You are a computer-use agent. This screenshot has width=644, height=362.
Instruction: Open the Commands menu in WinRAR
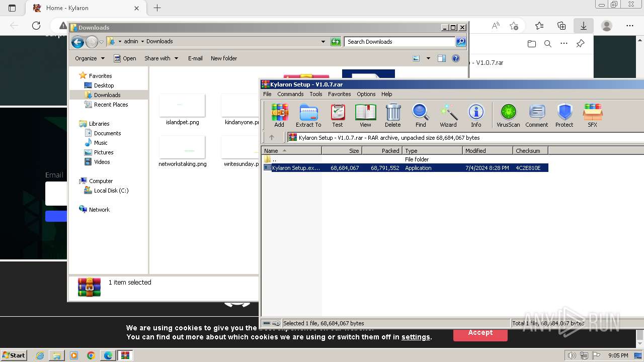click(x=290, y=94)
